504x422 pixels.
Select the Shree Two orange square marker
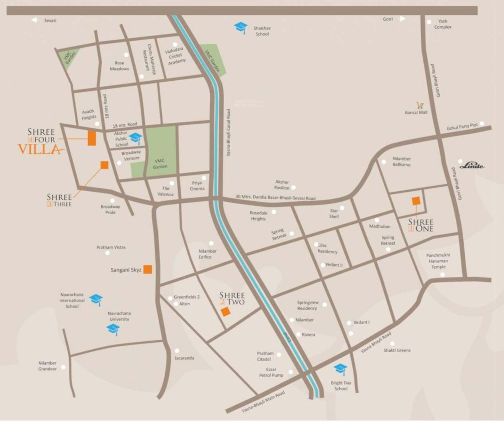[226, 311]
